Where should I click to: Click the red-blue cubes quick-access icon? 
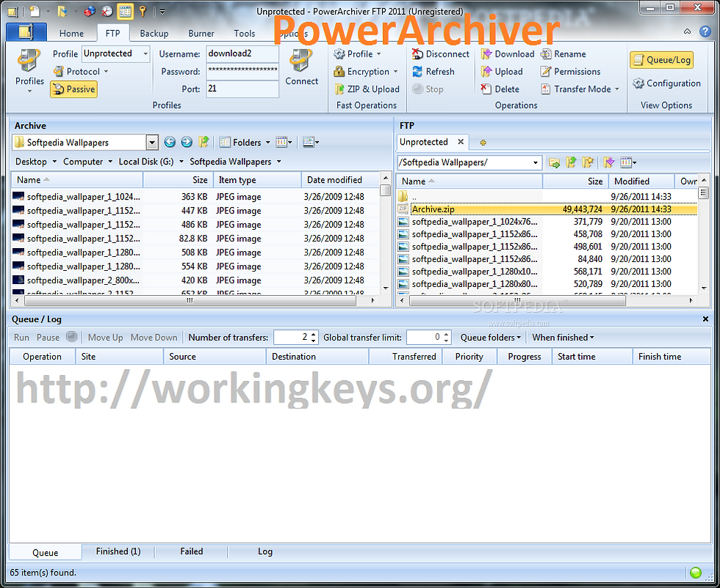[x=90, y=11]
